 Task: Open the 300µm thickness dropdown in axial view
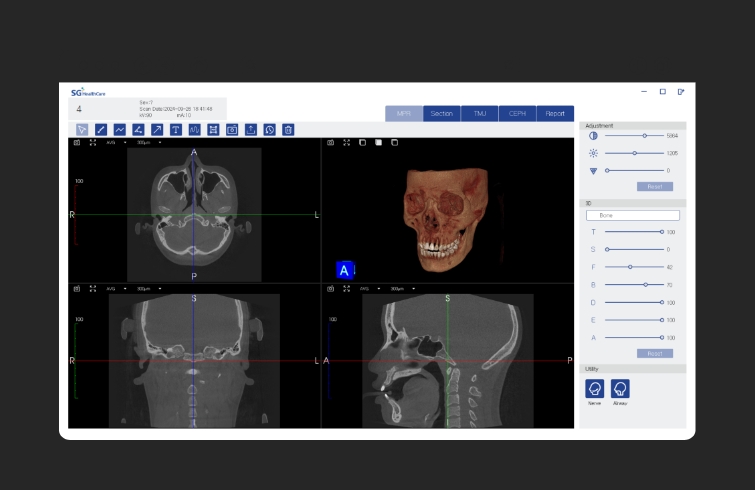149,142
